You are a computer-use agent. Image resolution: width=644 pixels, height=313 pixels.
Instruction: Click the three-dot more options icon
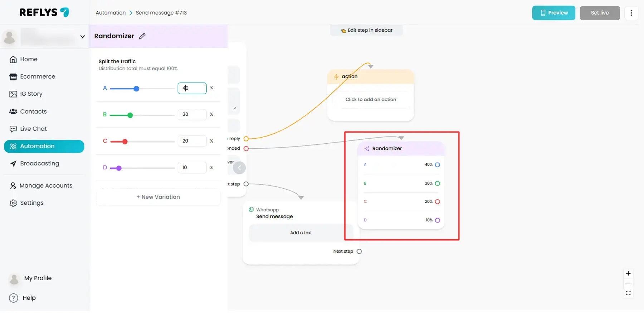(x=631, y=13)
